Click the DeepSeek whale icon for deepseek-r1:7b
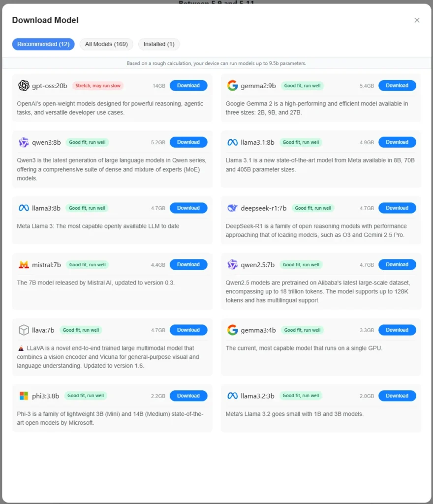Viewport: 433px width, 504px height. [232, 208]
